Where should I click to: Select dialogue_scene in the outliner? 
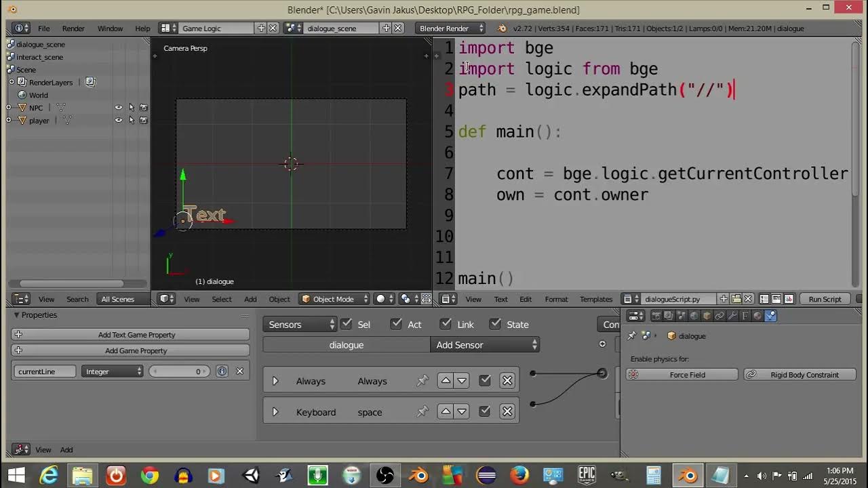pyautogui.click(x=41, y=44)
